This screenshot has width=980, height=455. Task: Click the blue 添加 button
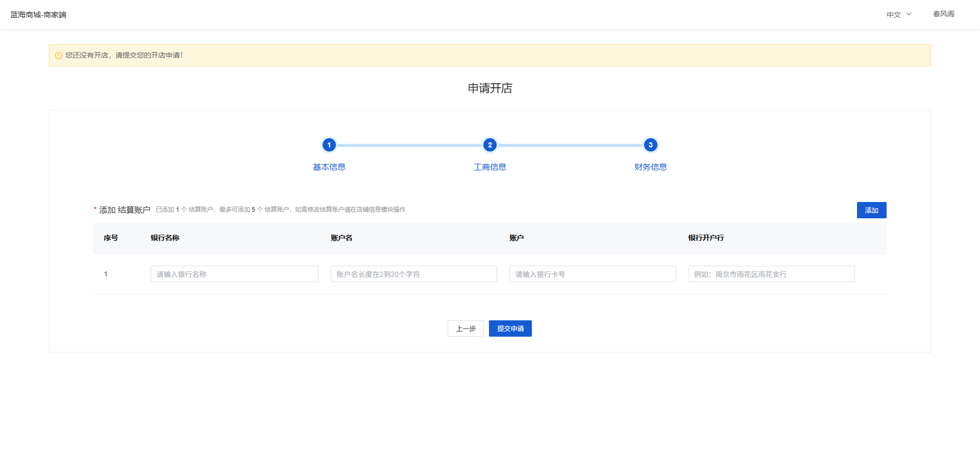[x=871, y=210]
